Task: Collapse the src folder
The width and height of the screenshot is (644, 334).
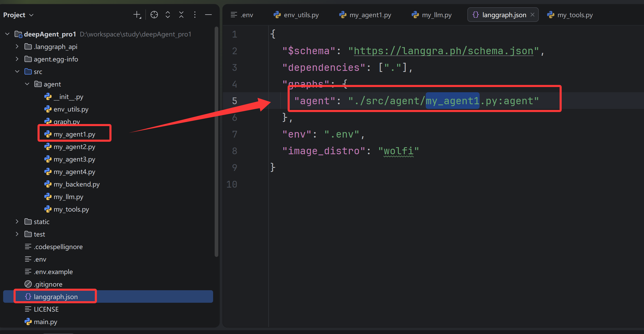Action: [x=17, y=71]
